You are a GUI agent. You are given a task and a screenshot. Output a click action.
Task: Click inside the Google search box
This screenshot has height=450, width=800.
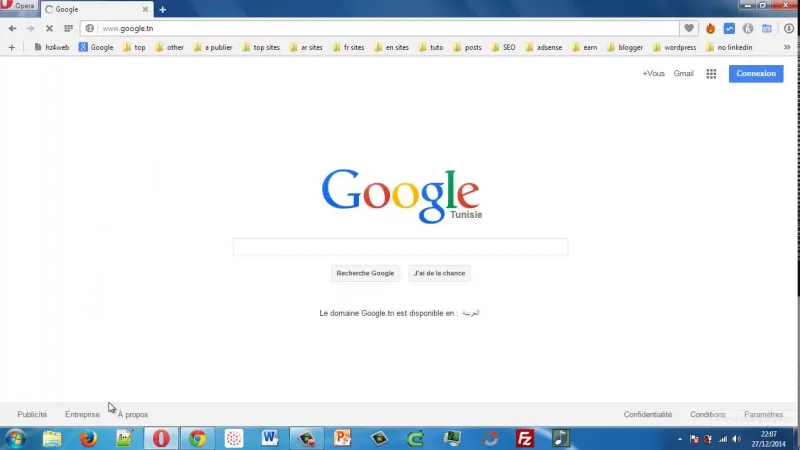point(400,247)
